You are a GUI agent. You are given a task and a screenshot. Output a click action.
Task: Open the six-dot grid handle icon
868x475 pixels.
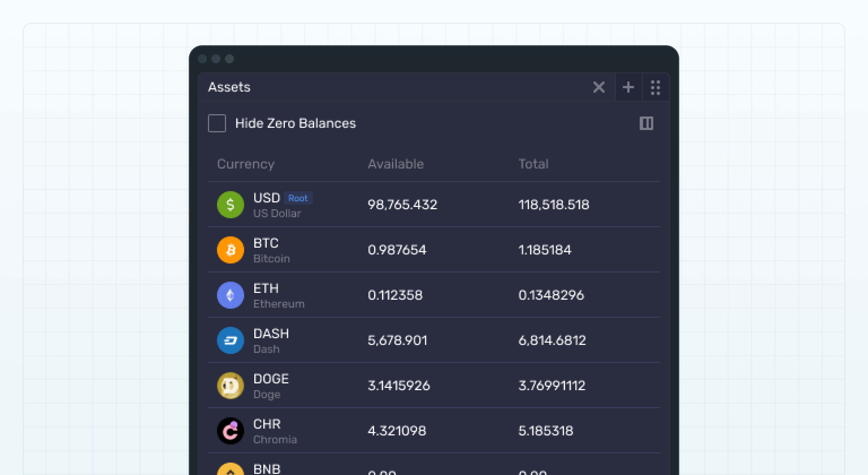(656, 88)
